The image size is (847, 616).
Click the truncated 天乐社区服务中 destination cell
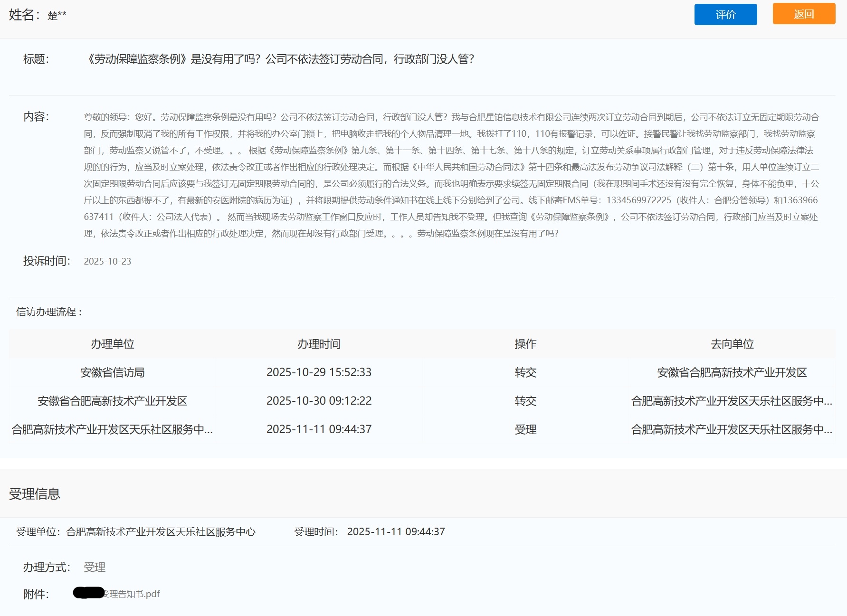732,401
